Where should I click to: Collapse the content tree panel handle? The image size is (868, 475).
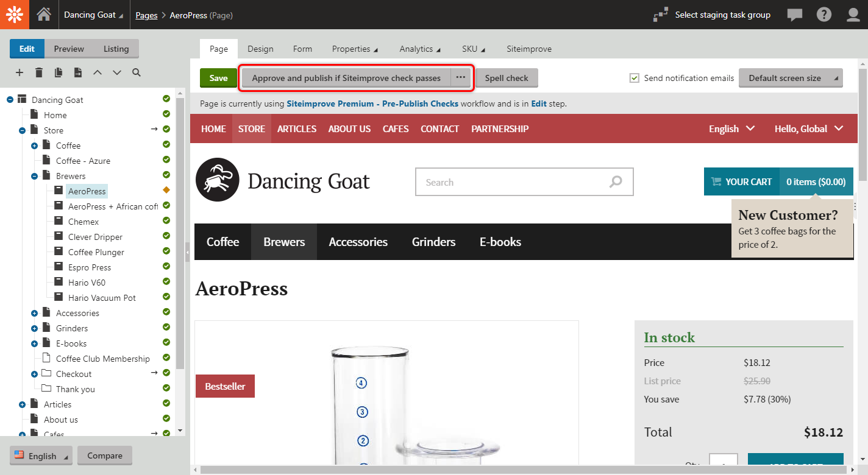point(188,252)
